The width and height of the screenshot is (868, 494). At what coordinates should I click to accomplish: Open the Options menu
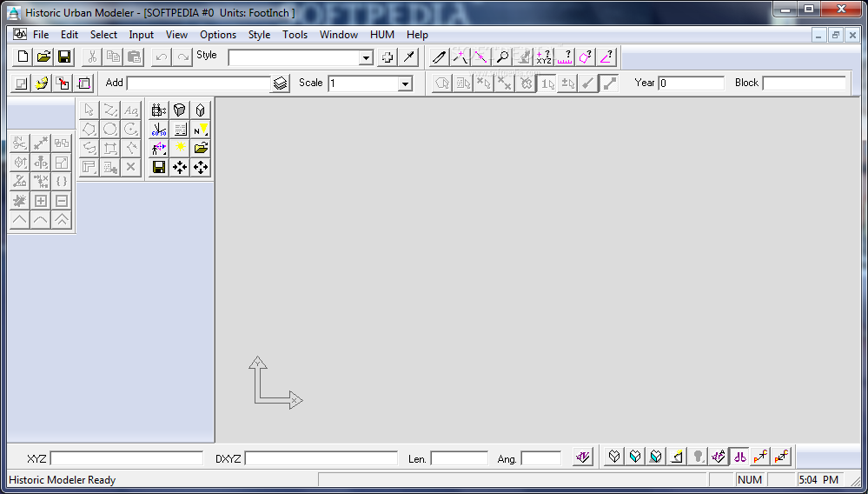coord(218,34)
